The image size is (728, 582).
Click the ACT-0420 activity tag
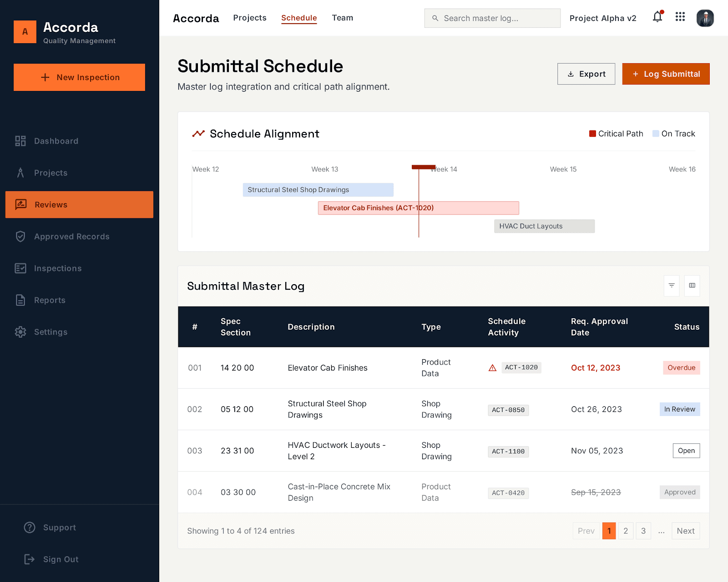tap(508, 493)
